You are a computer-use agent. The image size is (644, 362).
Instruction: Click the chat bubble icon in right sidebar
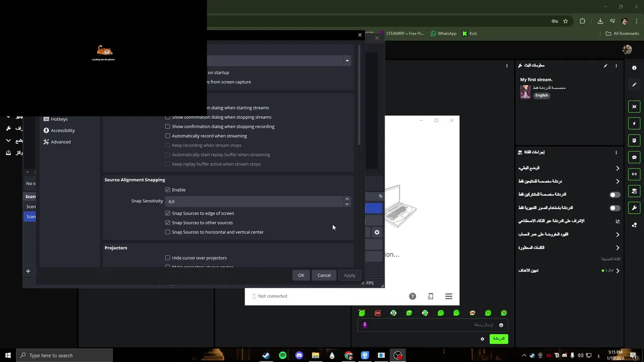[x=634, y=157]
